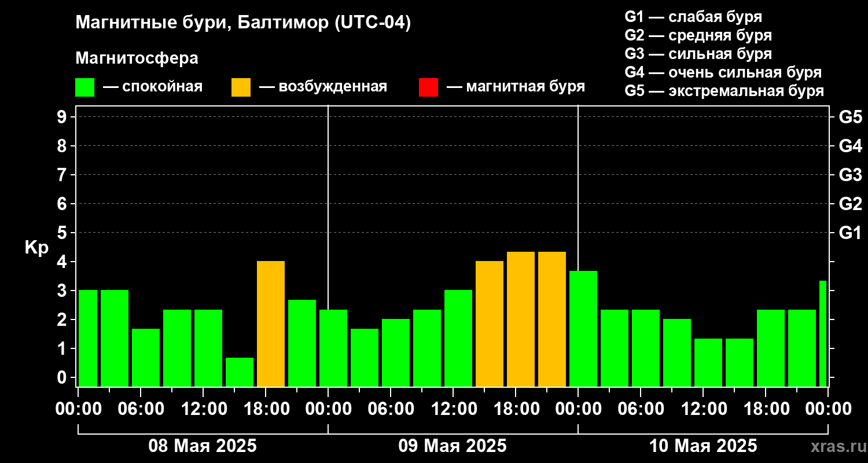868x463 pixels.
Task: Click the green Kp 3 bar above 09 May 12:00
Action: pyautogui.click(x=458, y=338)
